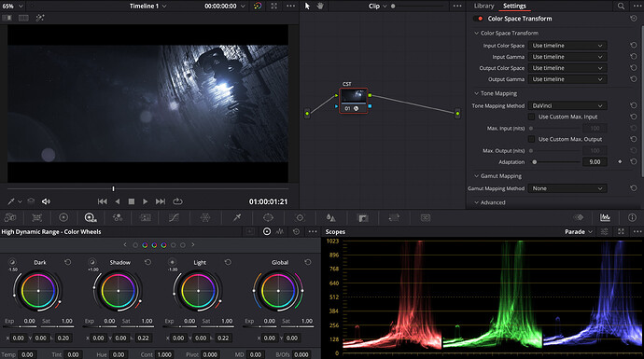Toggle the Light zone on/off
Image resolution: width=644 pixels, height=359 pixels.
pyautogui.click(x=172, y=262)
